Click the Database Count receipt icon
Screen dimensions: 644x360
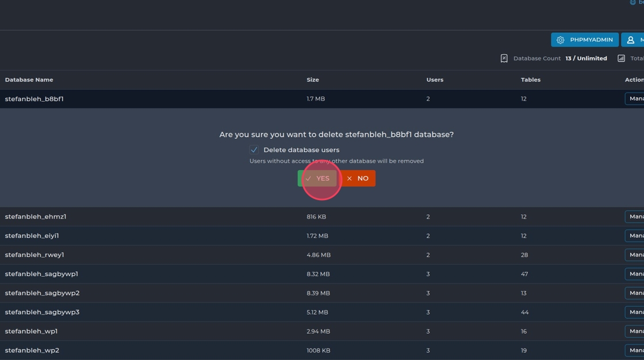point(504,58)
